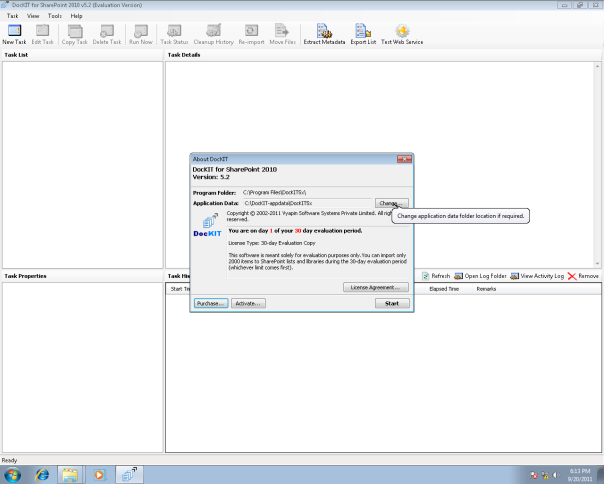The height and width of the screenshot is (484, 604).
Task: Open the View menu
Action: pyautogui.click(x=33, y=16)
